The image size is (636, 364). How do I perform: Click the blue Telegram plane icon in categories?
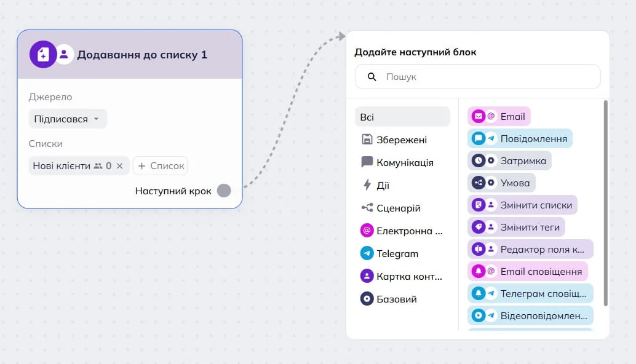click(367, 253)
